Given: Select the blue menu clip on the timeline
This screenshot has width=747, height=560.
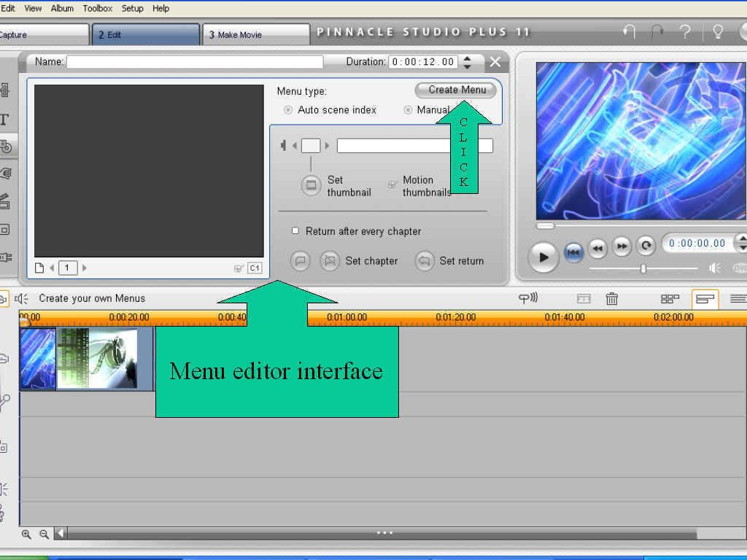Looking at the screenshot, I should pos(38,359).
